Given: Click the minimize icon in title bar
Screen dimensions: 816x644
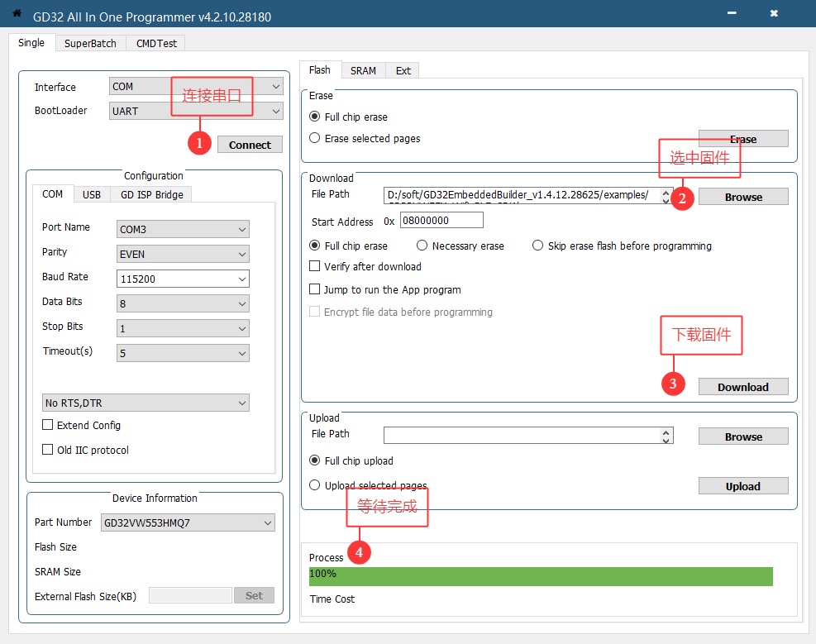Looking at the screenshot, I should coord(732,14).
